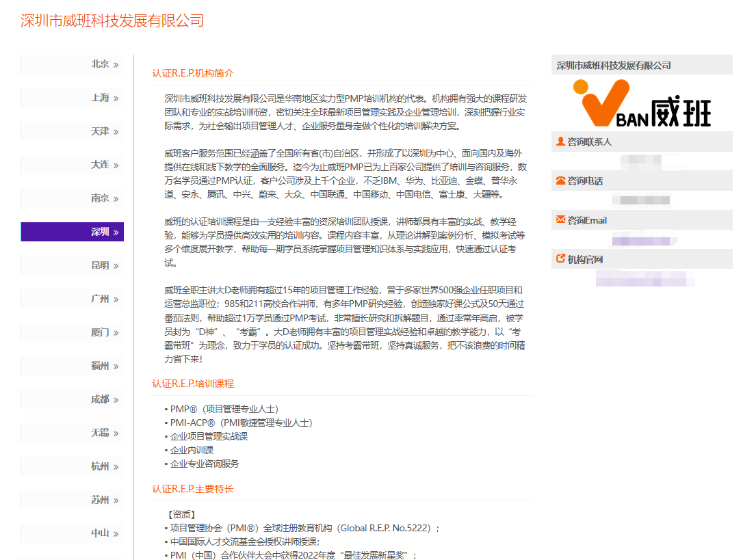756x560 pixels.
Task: Open the 北京 city entry
Action: (73, 64)
